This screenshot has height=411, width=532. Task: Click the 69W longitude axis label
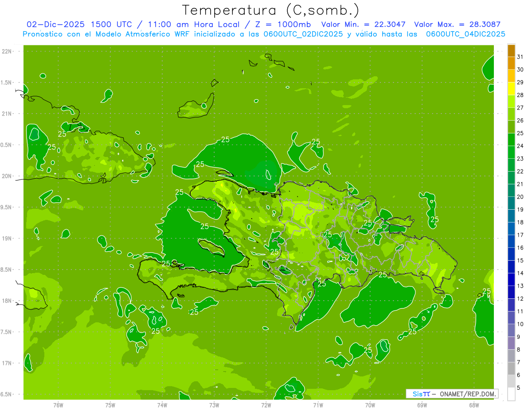pyautogui.click(x=422, y=405)
